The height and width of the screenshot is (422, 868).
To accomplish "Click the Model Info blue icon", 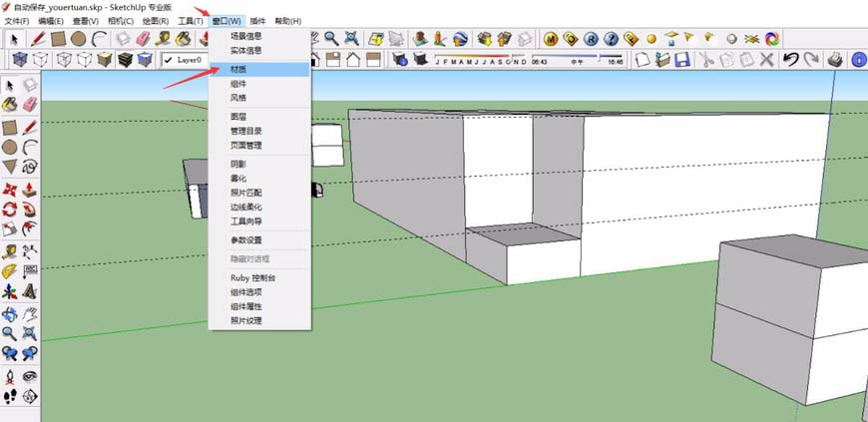I will (x=858, y=60).
